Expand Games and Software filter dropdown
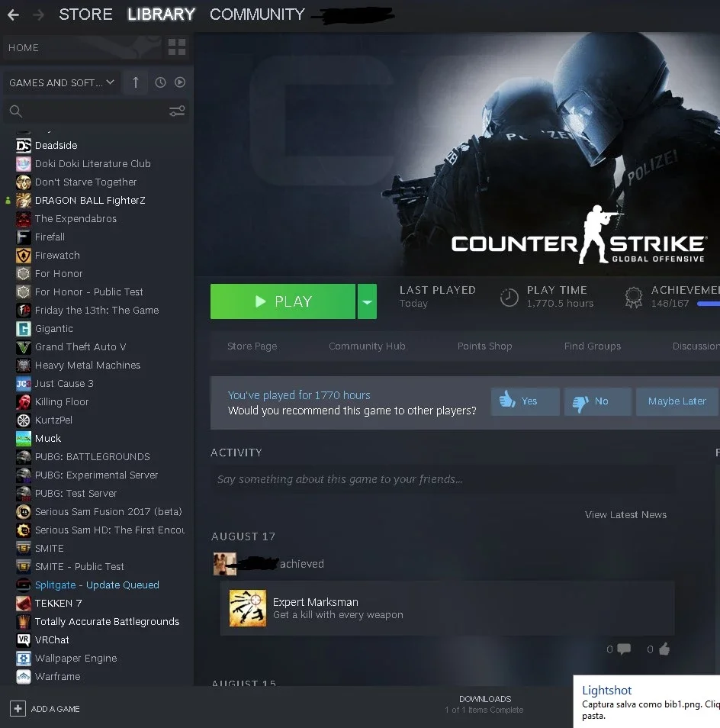Image resolution: width=720 pixels, height=728 pixels. point(62,82)
